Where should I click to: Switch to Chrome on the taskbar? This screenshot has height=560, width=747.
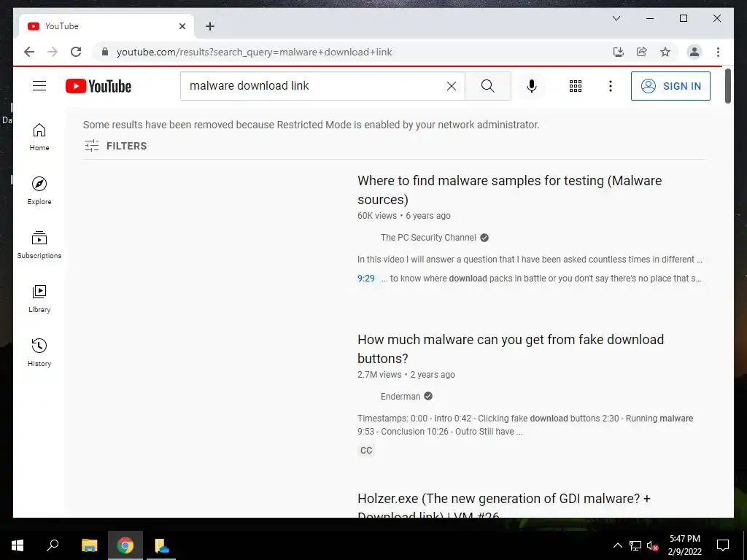[x=125, y=545]
